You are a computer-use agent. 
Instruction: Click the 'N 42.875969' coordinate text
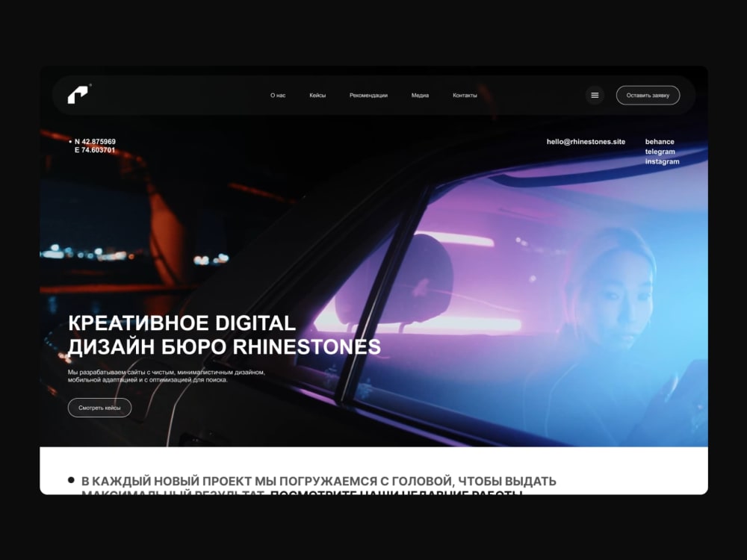(95, 141)
